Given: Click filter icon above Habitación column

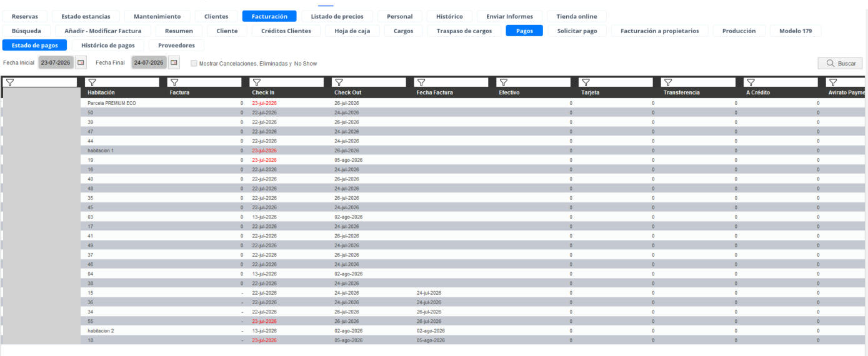Looking at the screenshot, I should [92, 82].
